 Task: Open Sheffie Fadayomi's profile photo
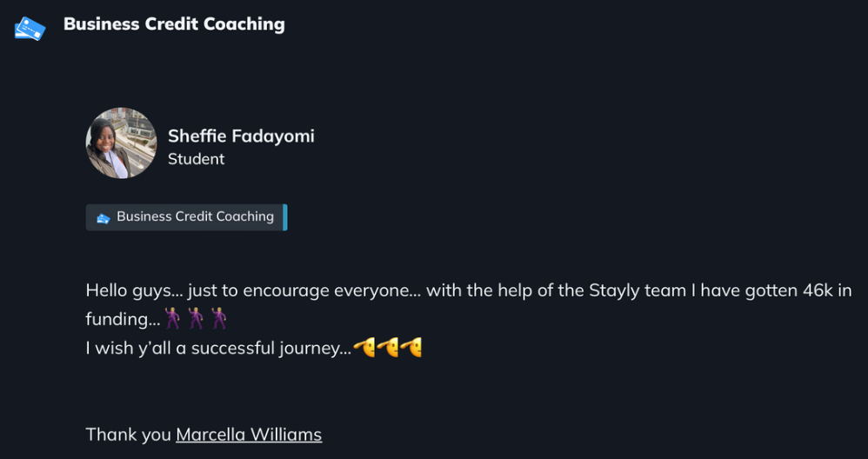[121, 143]
